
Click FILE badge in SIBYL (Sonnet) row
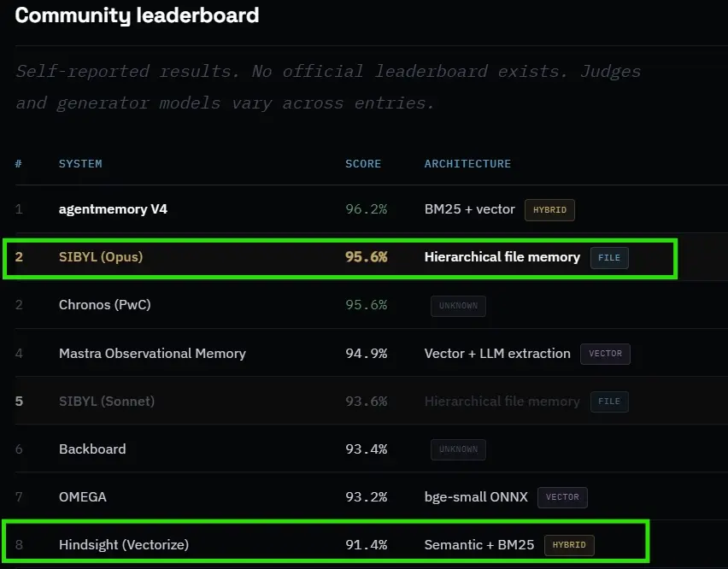click(x=609, y=402)
